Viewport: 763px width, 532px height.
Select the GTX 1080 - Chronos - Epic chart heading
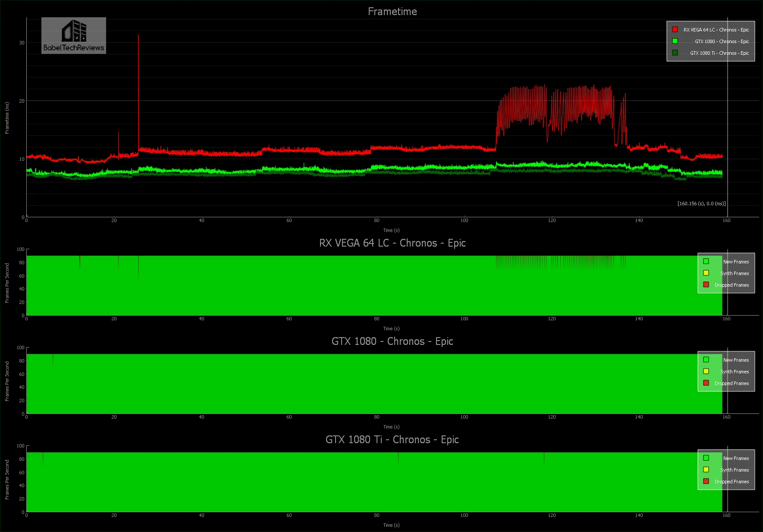pyautogui.click(x=392, y=341)
